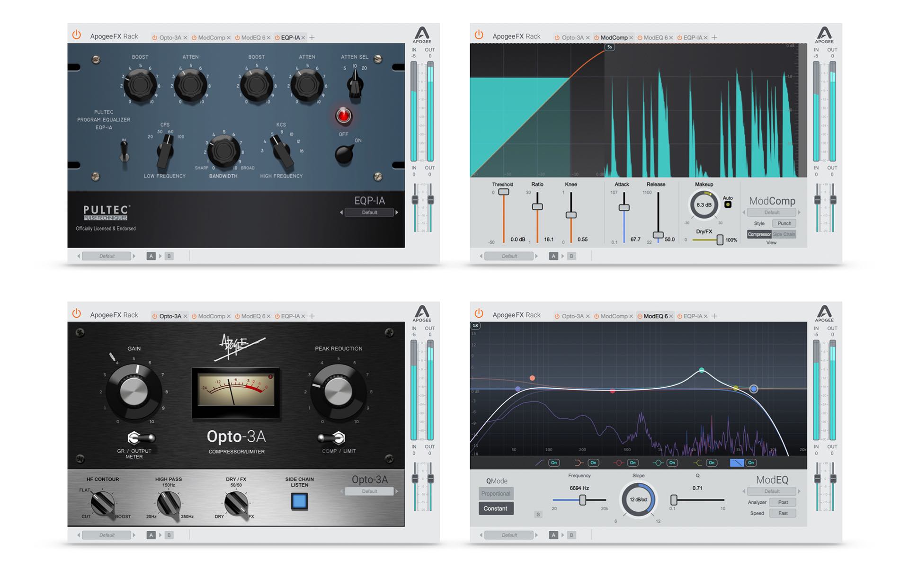Click the plus icon to add a plugin
909x588 pixels.
(312, 37)
